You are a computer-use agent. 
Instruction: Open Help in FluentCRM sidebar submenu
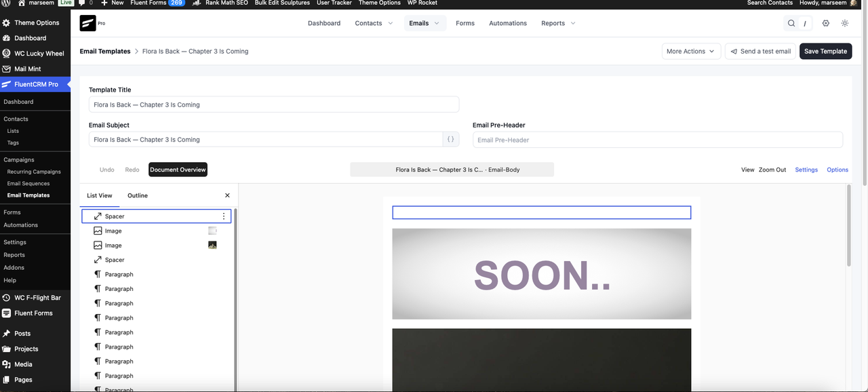[9, 280]
